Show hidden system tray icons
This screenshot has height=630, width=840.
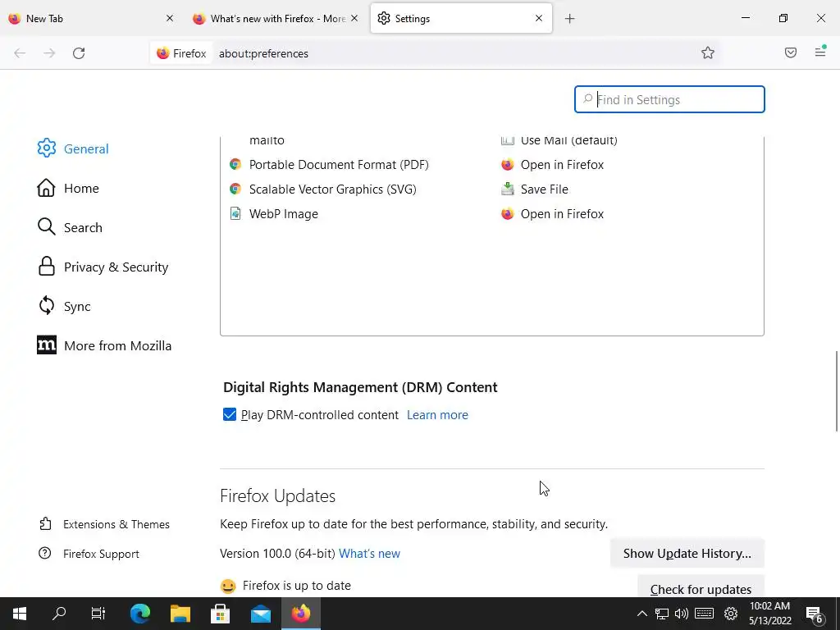pyautogui.click(x=641, y=614)
